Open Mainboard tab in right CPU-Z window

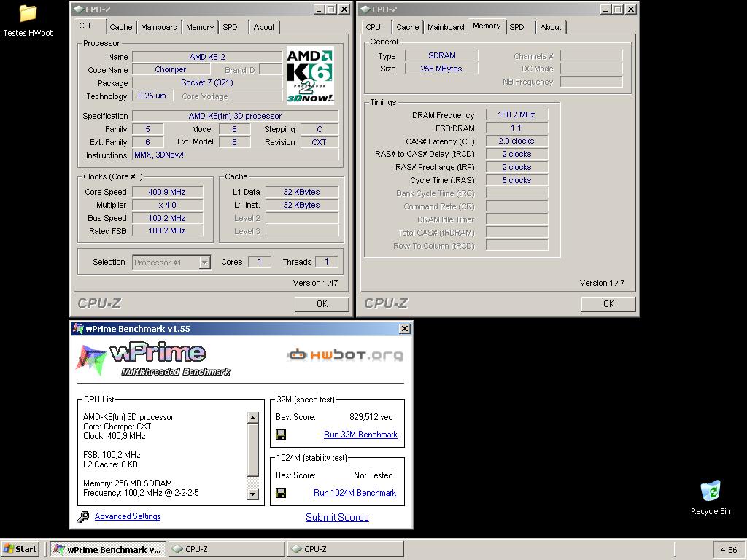(x=446, y=27)
